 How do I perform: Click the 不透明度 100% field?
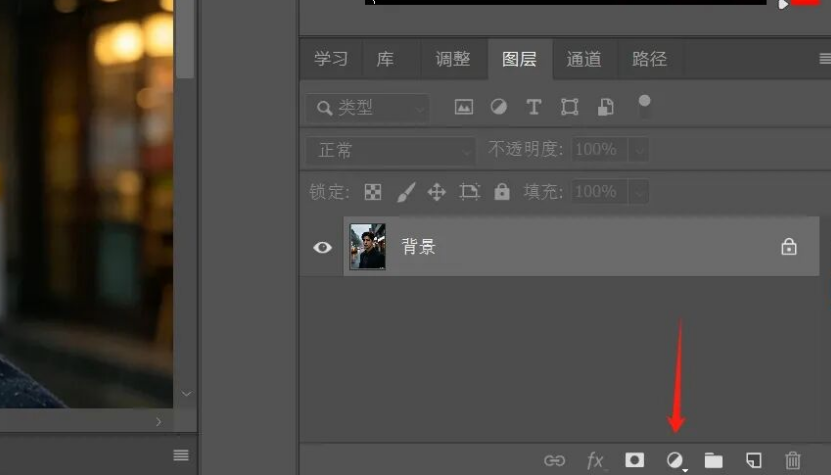599,149
